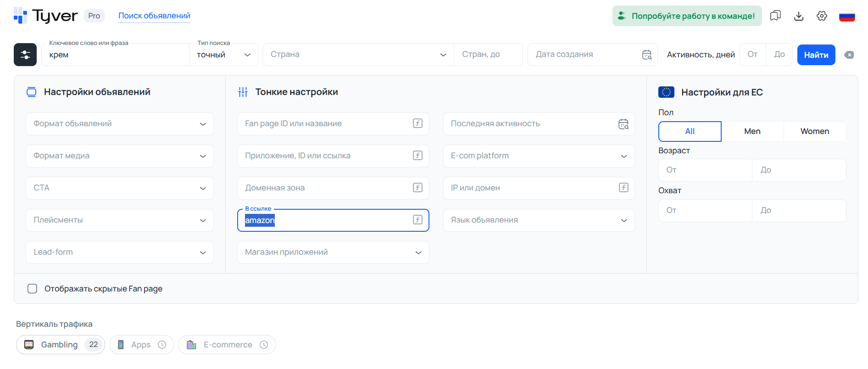Viewport: 868px width, 369px height.
Task: Click filter icon in Приложение, ID field
Action: click(417, 155)
